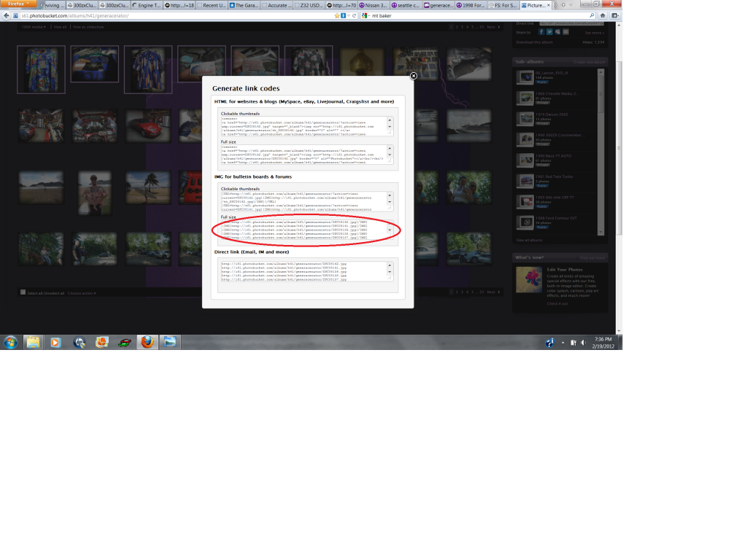Switch to the Engine T... tab
Viewport: 747px width, 560px height.
(x=146, y=5)
